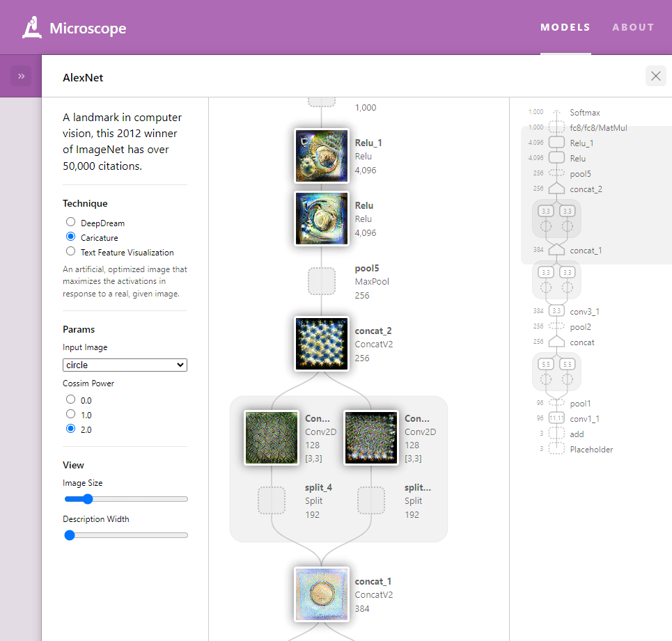This screenshot has height=641, width=672.
Task: Click the left 3,3 node directly below concat_1 overview
Action: pyautogui.click(x=545, y=272)
